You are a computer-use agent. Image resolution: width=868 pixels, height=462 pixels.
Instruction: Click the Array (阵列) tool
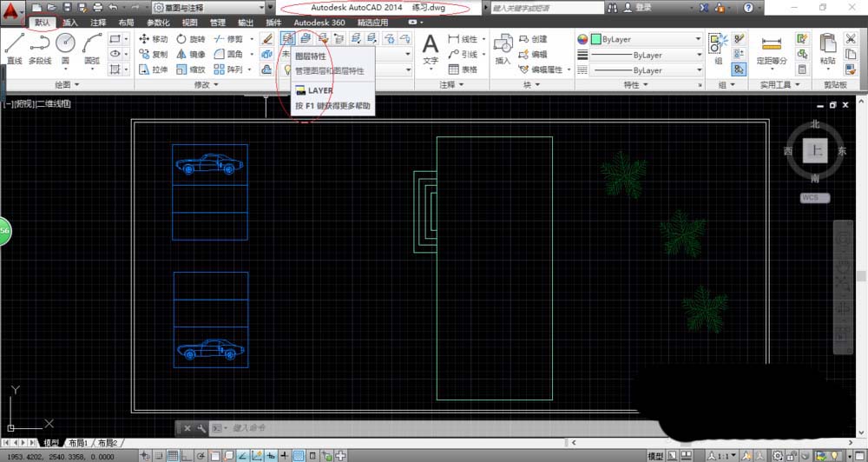(x=228, y=69)
